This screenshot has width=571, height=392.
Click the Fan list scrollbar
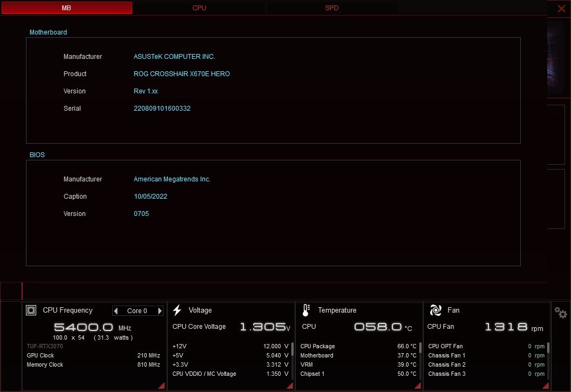[x=548, y=348]
